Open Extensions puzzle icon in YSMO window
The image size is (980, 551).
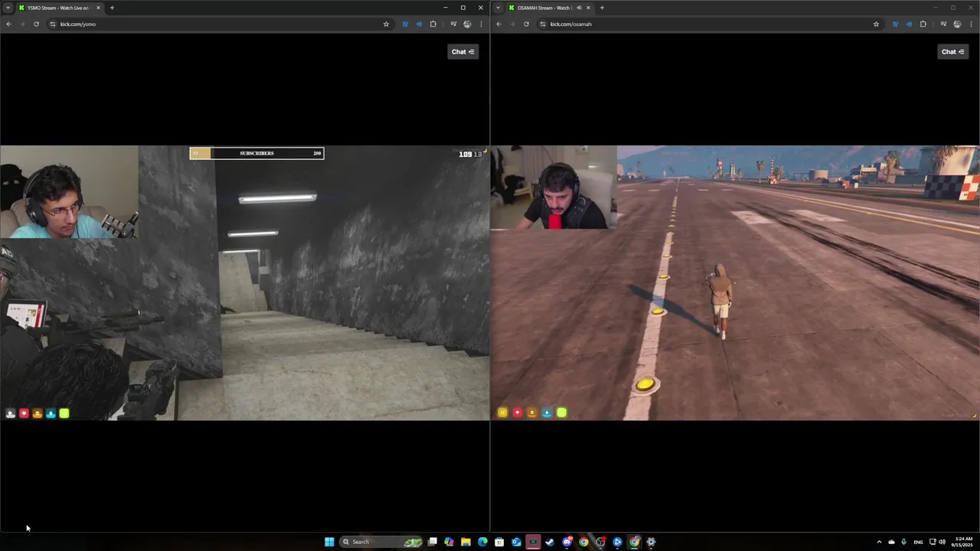pos(433,24)
